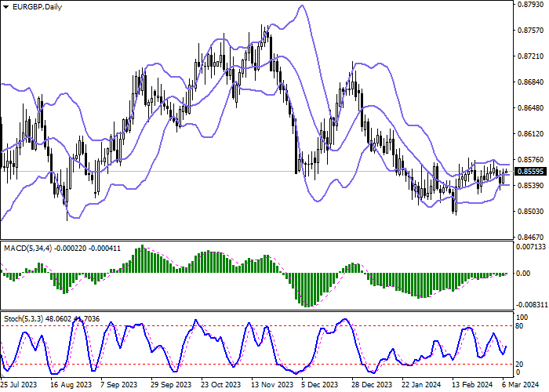This screenshot has width=549, height=392.
Task: Click Stochastic scale label 100
Action: pyautogui.click(x=522, y=318)
